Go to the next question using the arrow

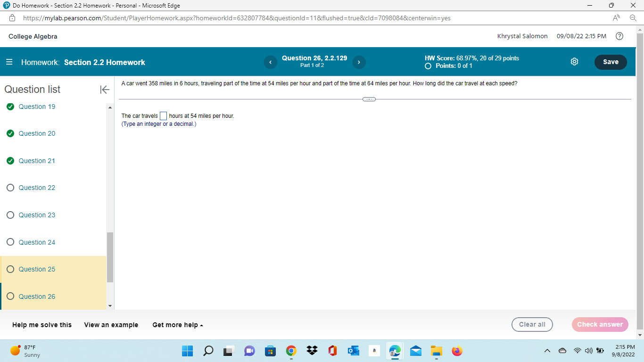pos(359,62)
